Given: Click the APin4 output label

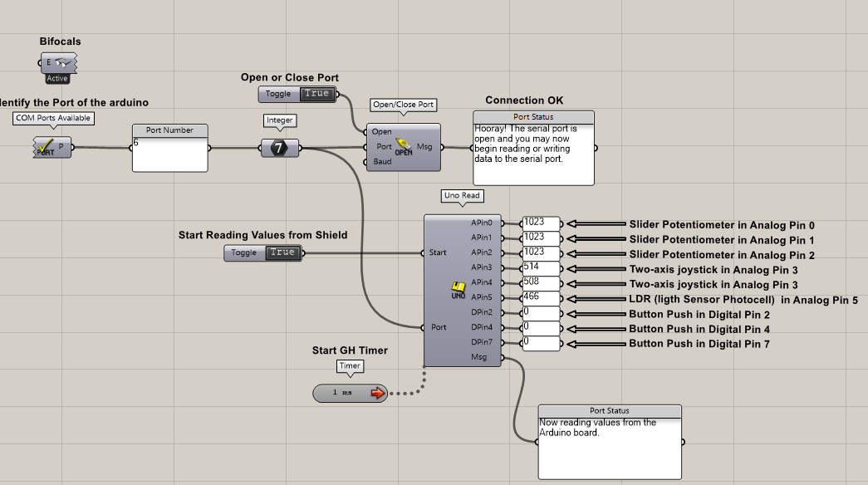Looking at the screenshot, I should coord(482,282).
